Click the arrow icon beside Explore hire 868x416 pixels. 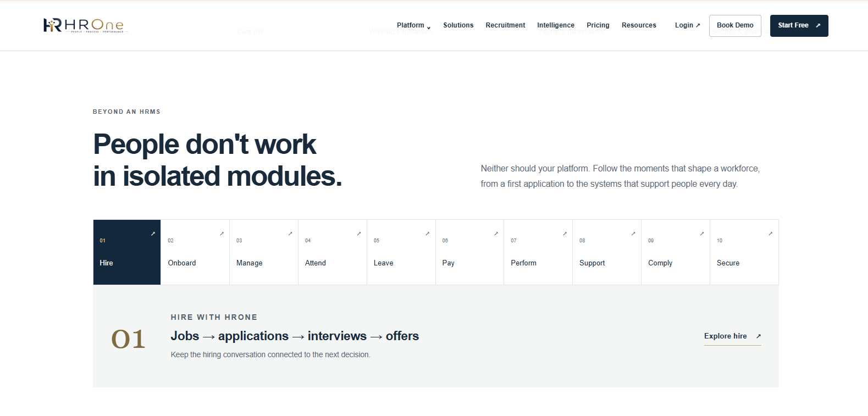pyautogui.click(x=759, y=336)
